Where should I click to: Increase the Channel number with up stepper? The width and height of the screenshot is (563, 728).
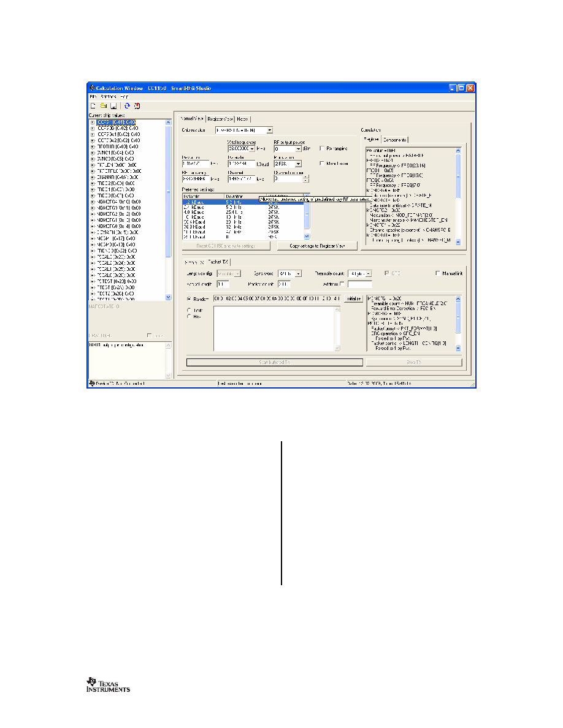point(305,176)
